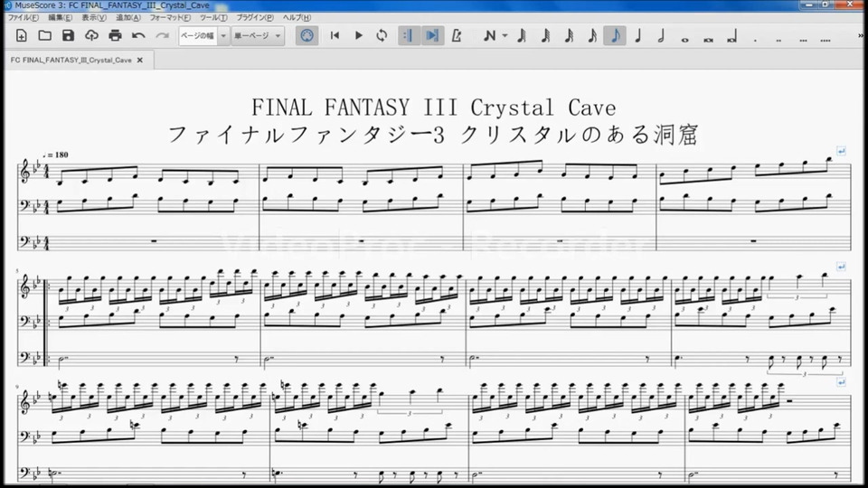The height and width of the screenshot is (488, 868).
Task: Select the half note duration
Action: (662, 36)
